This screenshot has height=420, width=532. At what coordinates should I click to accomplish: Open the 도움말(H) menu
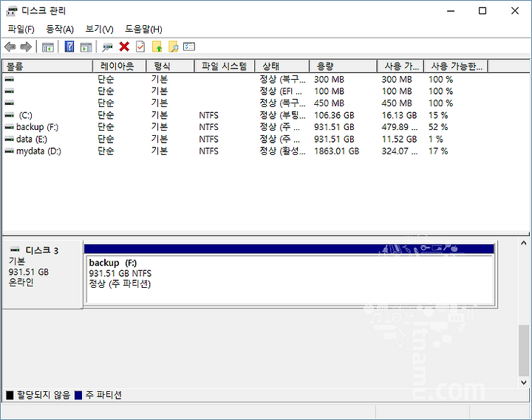tap(143, 30)
